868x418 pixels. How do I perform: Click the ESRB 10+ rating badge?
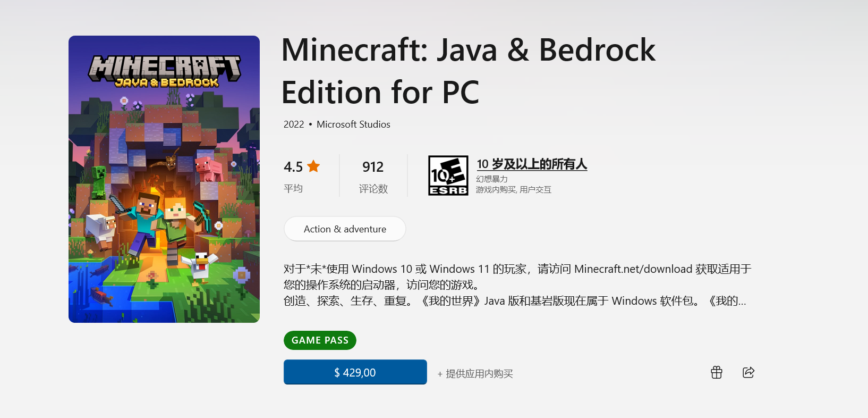click(448, 175)
